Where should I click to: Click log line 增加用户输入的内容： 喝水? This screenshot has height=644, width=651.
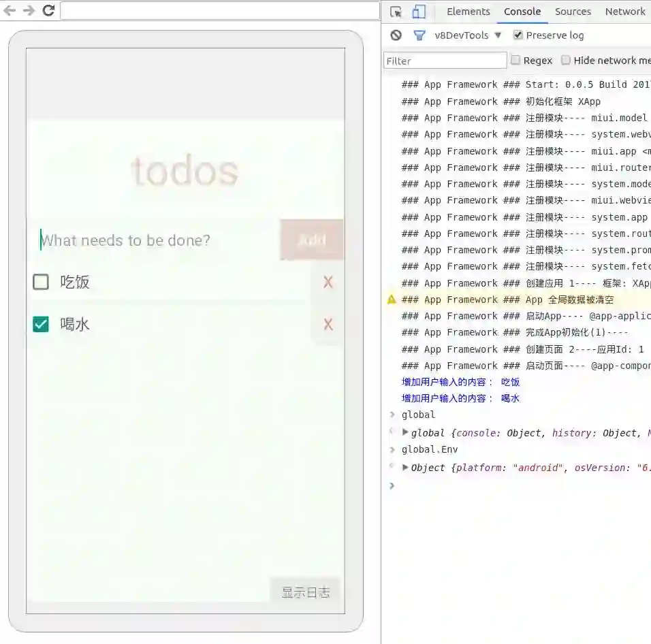click(x=460, y=398)
